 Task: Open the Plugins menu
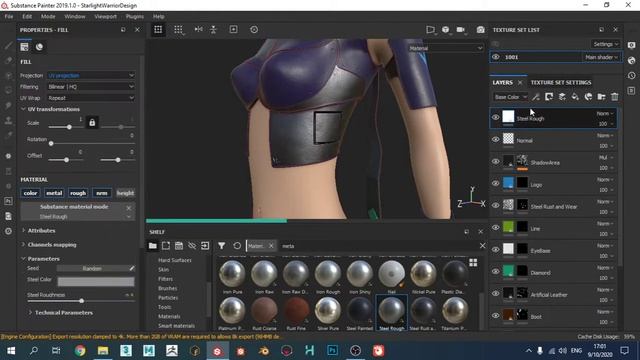point(135,16)
